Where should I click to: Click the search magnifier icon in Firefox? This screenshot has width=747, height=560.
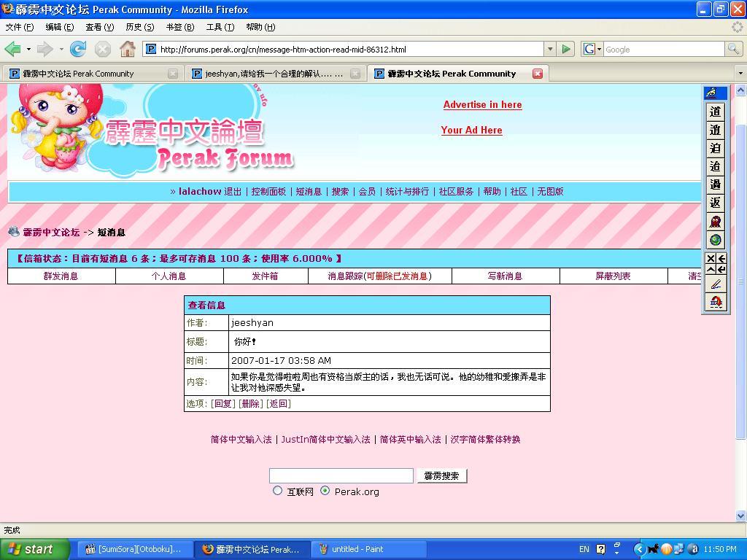pos(733,49)
